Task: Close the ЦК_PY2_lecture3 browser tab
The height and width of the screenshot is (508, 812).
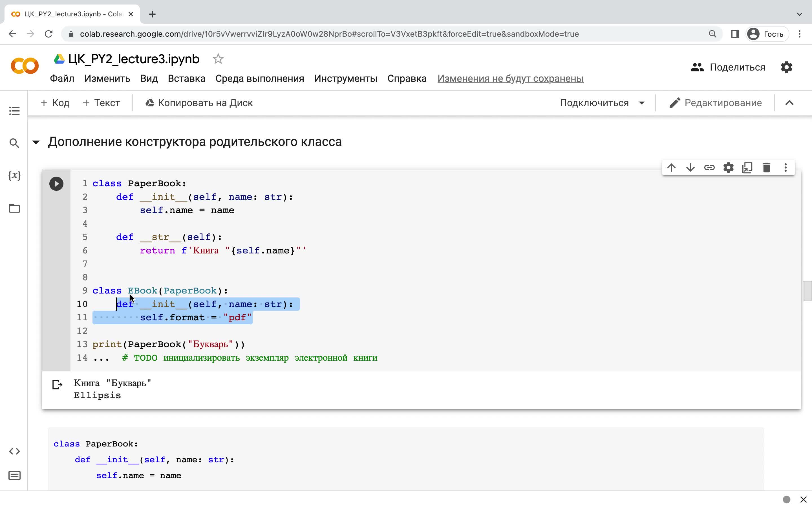Action: [131, 14]
